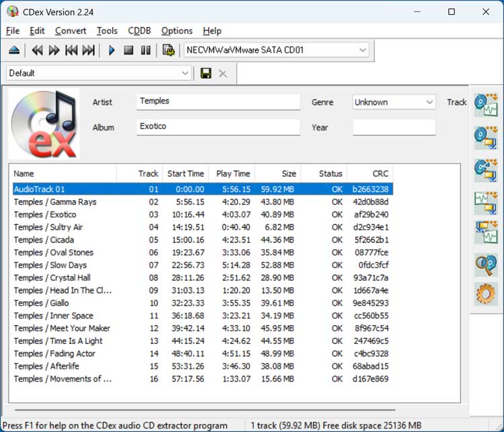The width and height of the screenshot is (504, 432).
Task: Click the Rewind (skip back) button
Action: 37,50
